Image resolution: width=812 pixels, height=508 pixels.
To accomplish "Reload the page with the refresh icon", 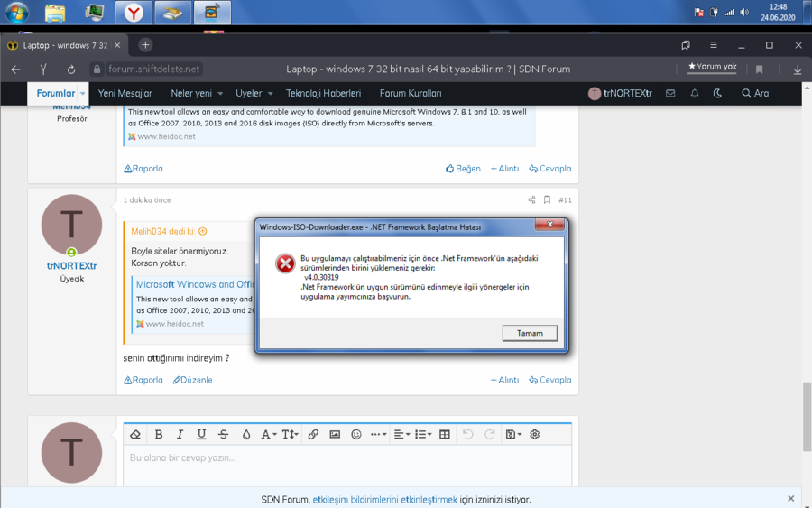I will [x=71, y=69].
